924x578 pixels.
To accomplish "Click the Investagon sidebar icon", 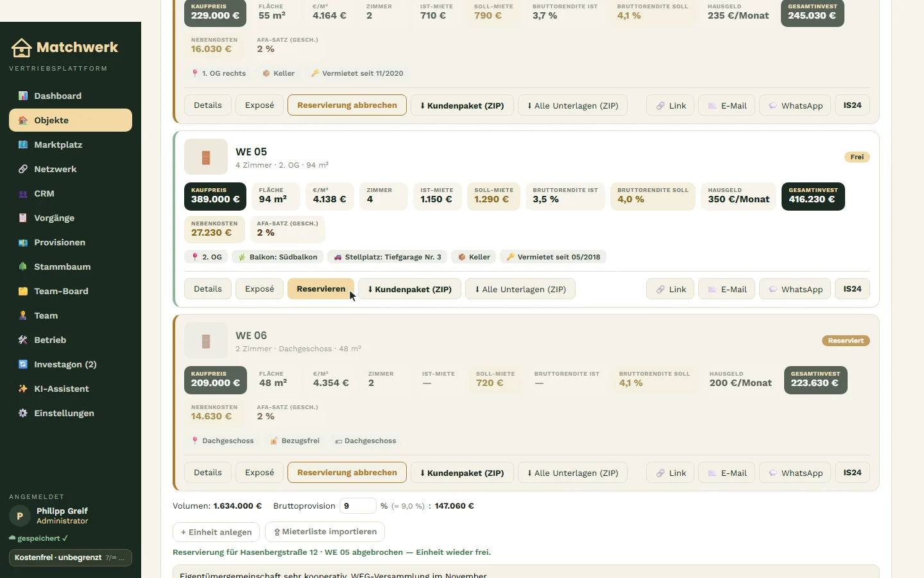I will point(23,364).
